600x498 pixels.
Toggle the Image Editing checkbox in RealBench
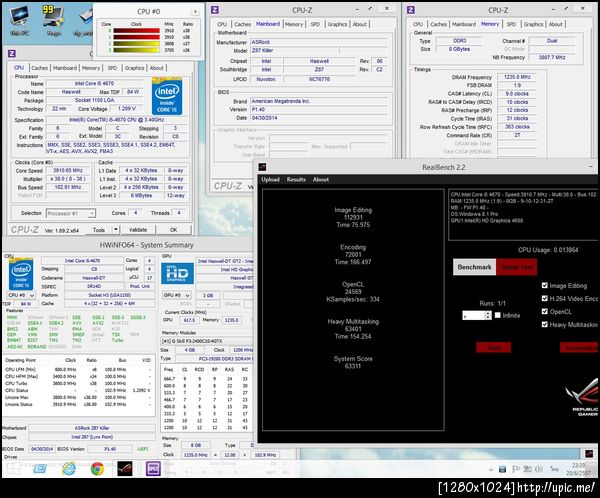[545, 285]
